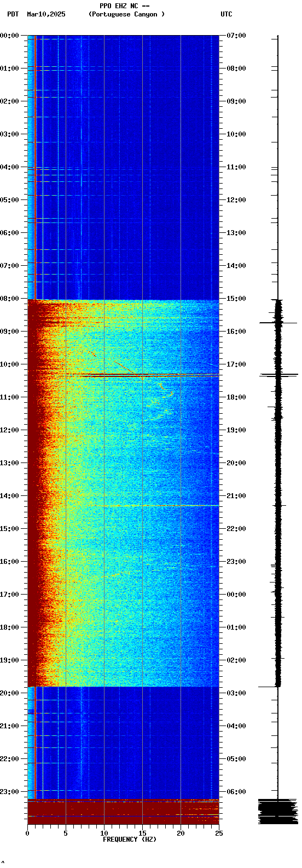Click the 23:00 PDT time label
302x868 pixels.
(x=10, y=792)
